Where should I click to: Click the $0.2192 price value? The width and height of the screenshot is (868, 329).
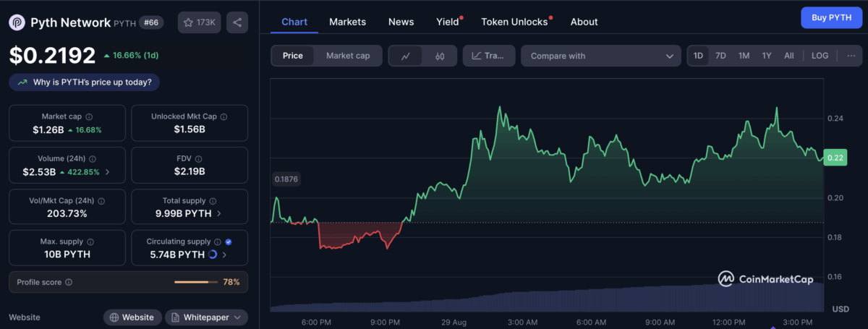tap(52, 55)
